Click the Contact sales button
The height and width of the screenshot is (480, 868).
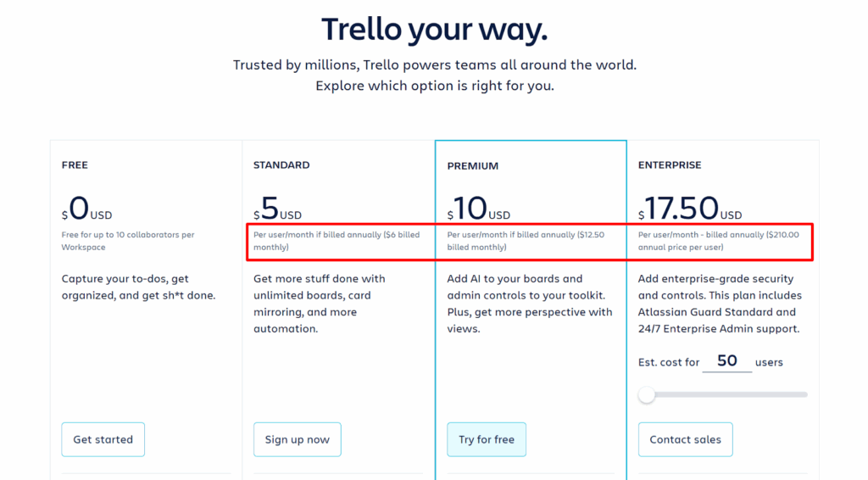pos(685,439)
